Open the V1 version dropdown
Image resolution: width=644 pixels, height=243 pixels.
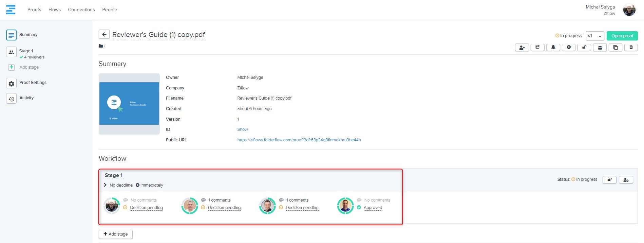point(595,36)
